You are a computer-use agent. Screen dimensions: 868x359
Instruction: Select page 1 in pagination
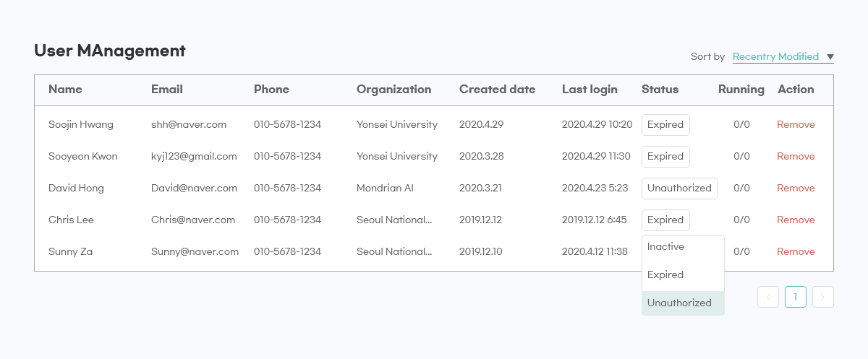(795, 297)
